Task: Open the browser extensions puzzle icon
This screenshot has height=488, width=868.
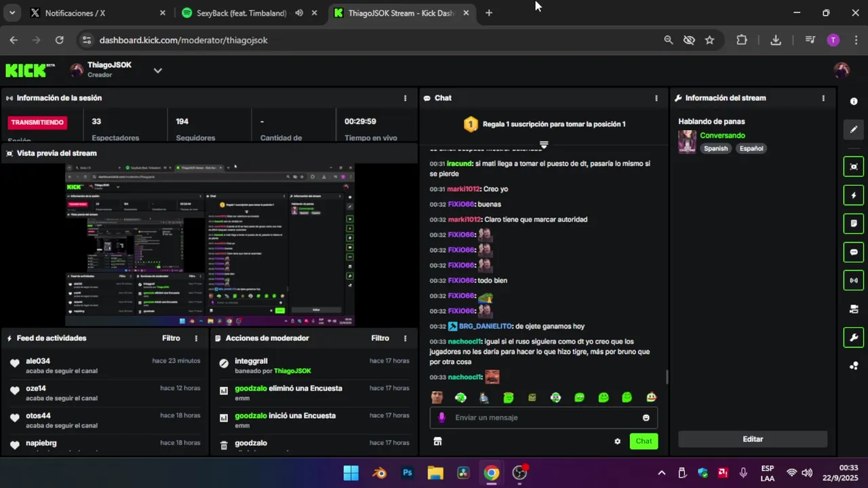Action: tap(742, 40)
